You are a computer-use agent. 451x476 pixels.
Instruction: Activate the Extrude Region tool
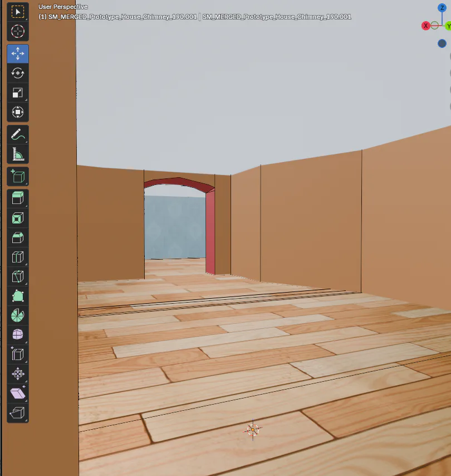tap(18, 198)
